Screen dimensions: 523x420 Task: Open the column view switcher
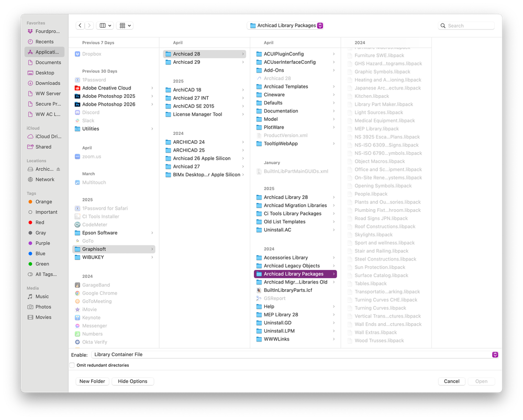pos(105,25)
